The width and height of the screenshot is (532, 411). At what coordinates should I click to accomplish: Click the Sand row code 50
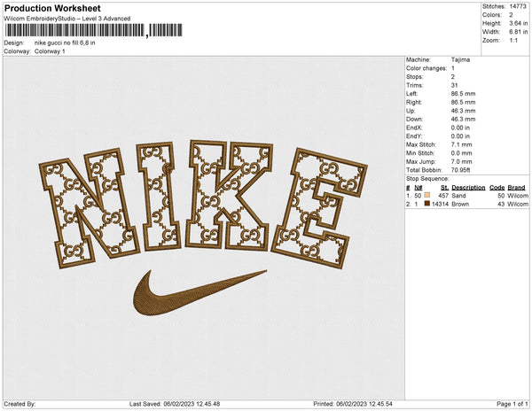pos(501,196)
